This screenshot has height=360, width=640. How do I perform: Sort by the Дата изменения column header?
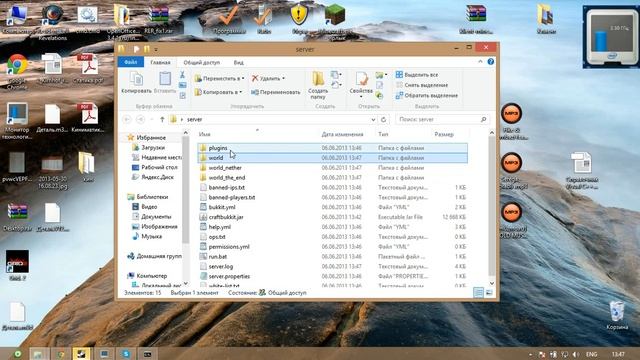pyautogui.click(x=342, y=134)
